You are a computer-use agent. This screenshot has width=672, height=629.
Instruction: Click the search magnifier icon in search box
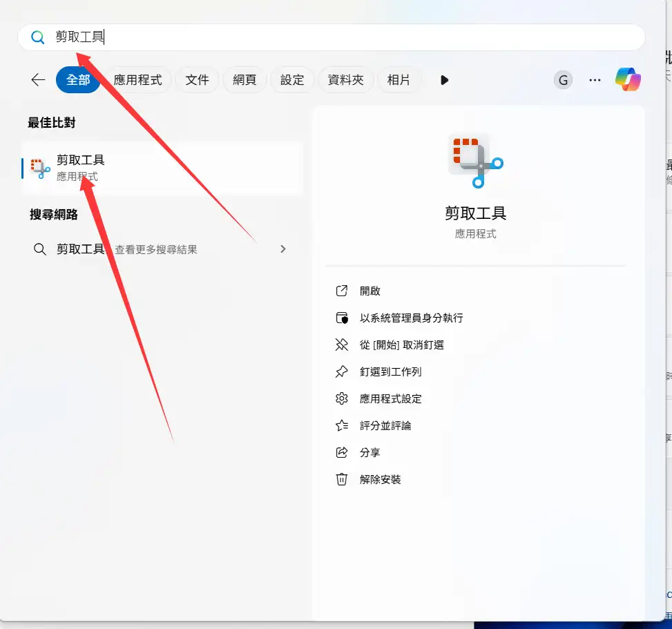point(38,37)
